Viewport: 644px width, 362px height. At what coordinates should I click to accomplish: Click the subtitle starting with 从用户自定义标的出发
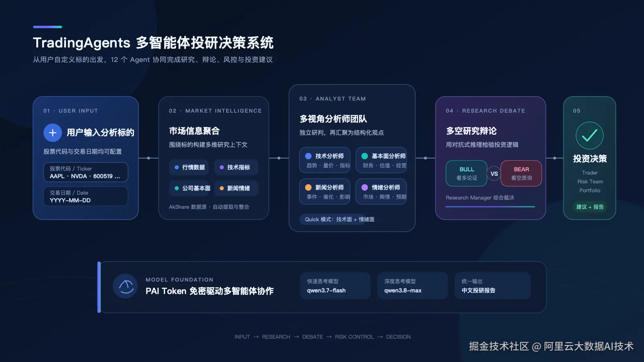coord(153,60)
